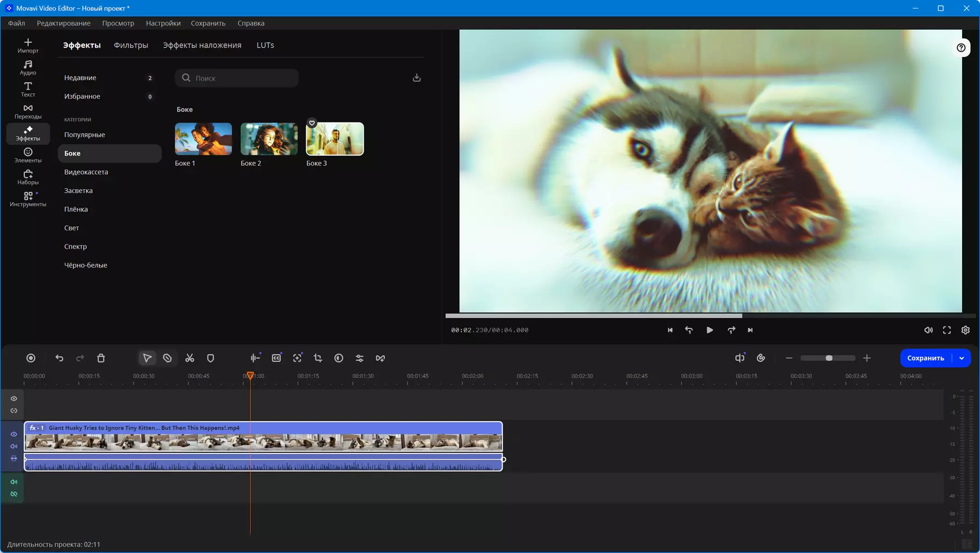Open the color adjustment tool

339,358
